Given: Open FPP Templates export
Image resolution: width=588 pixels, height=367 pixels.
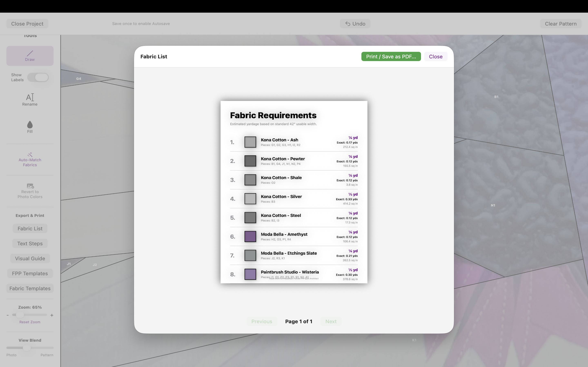Looking at the screenshot, I should pos(30,274).
